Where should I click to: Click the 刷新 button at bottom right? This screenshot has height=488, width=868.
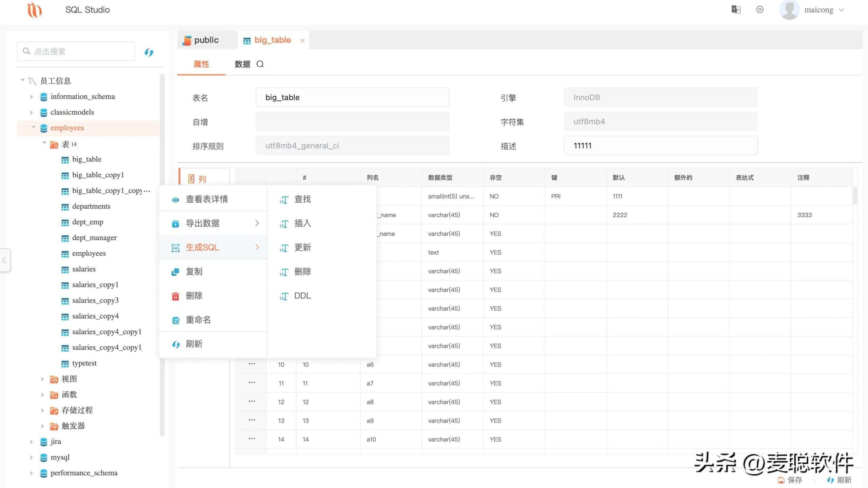coord(840,480)
